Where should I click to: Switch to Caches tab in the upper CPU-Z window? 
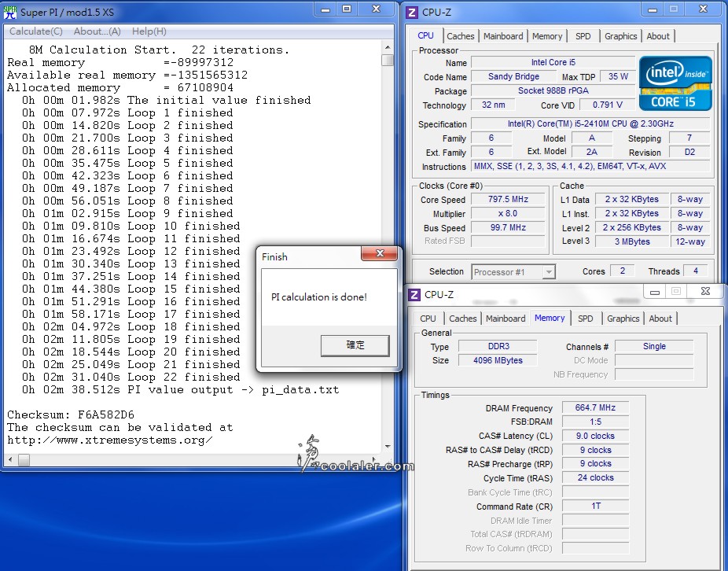tap(461, 36)
